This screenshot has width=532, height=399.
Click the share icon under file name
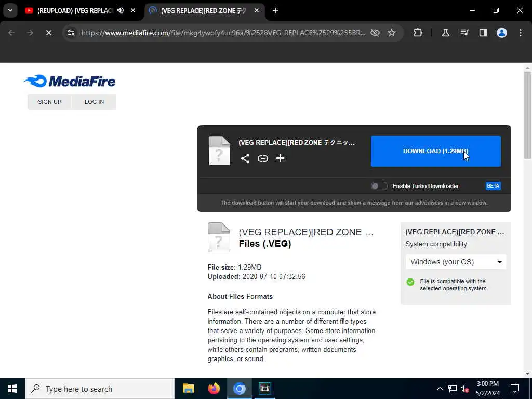click(245, 158)
